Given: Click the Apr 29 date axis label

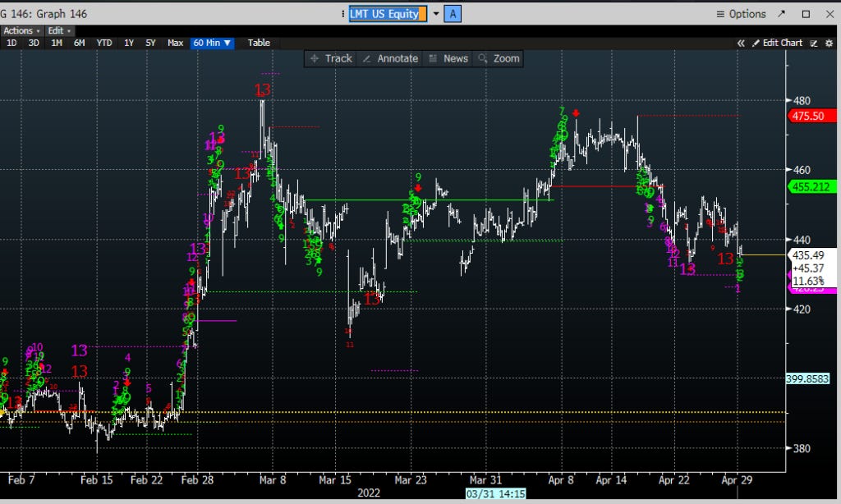Looking at the screenshot, I should tap(737, 480).
